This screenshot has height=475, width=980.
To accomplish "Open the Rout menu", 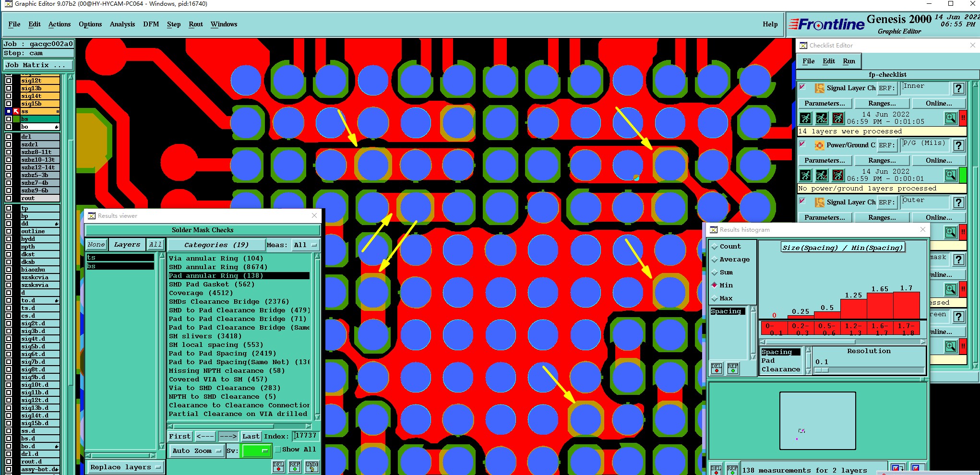I will 196,24.
